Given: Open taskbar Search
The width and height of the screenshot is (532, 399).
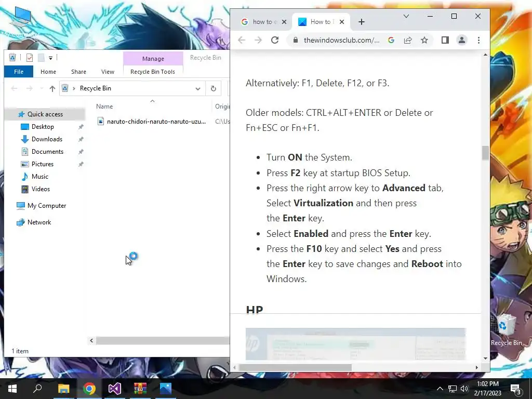Looking at the screenshot, I should click(x=37, y=389).
